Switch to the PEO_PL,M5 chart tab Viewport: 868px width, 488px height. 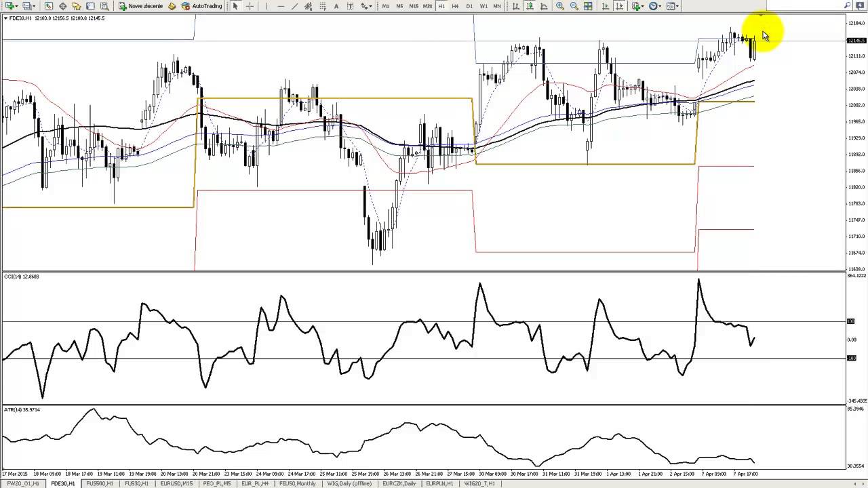(x=217, y=484)
